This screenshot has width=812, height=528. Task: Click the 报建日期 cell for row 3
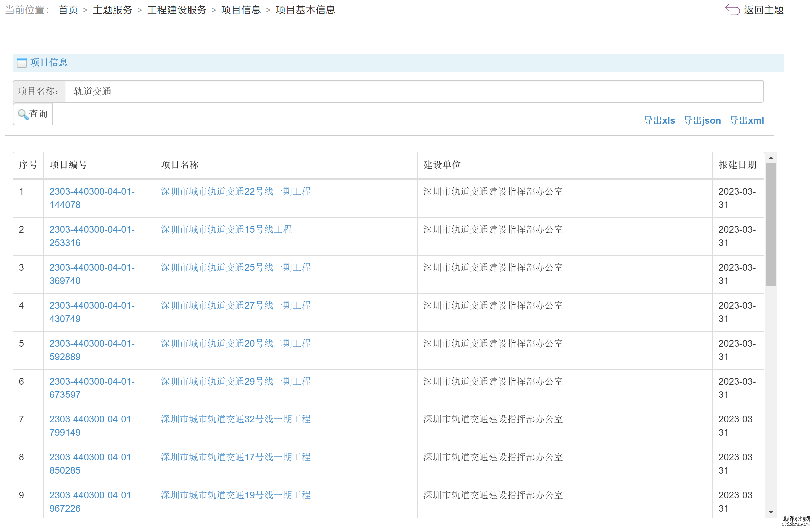(738, 274)
